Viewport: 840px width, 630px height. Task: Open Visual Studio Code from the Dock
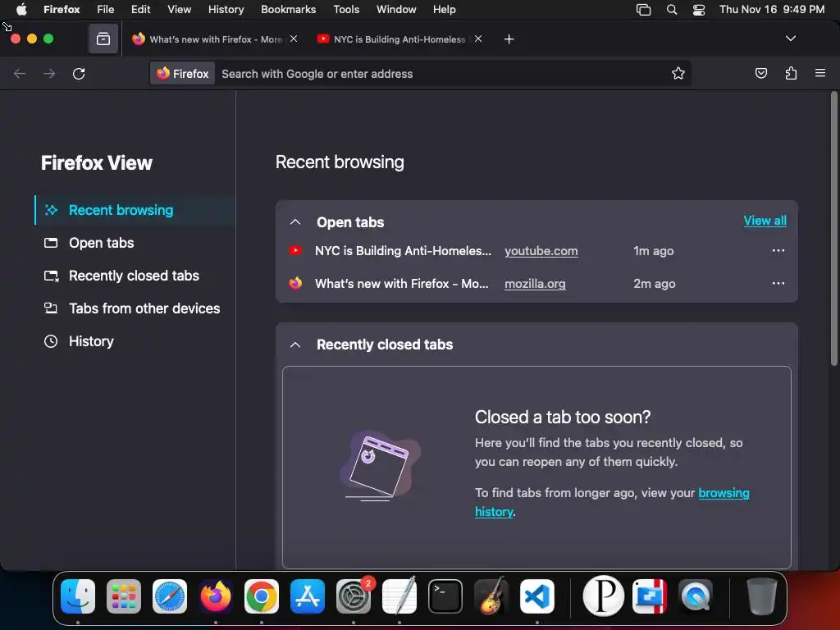[536, 596]
